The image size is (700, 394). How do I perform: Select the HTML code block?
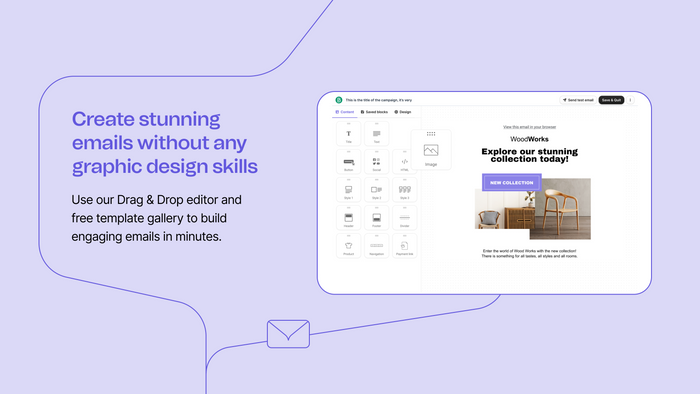pyautogui.click(x=404, y=162)
